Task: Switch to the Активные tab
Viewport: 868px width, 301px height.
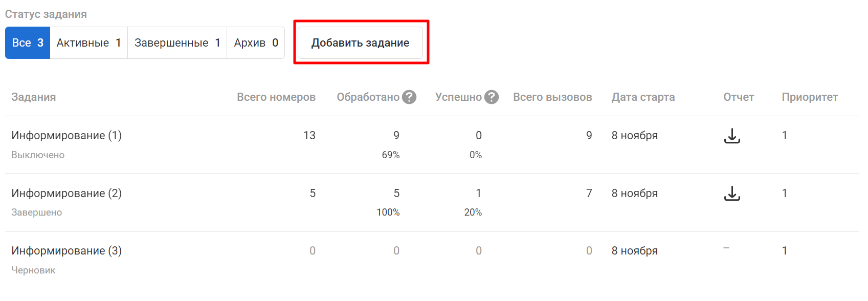Action: coord(88,43)
